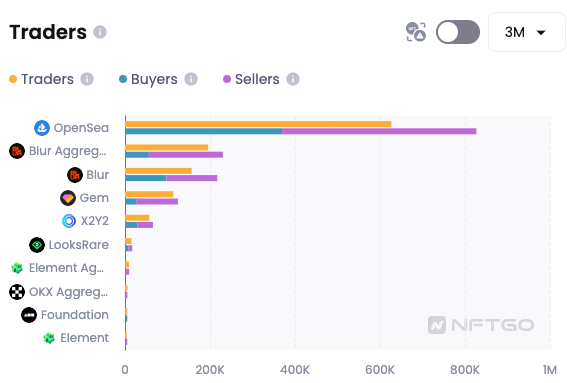Click info icon next to Sellers legend
The height and width of the screenshot is (383, 567).
point(293,79)
